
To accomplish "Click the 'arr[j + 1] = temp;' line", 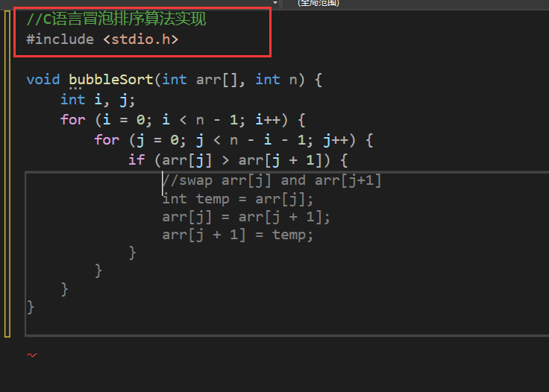I will [x=238, y=235].
